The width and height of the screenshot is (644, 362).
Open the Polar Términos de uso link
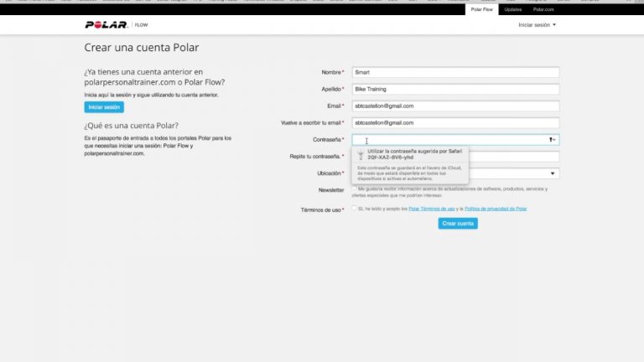(432, 209)
